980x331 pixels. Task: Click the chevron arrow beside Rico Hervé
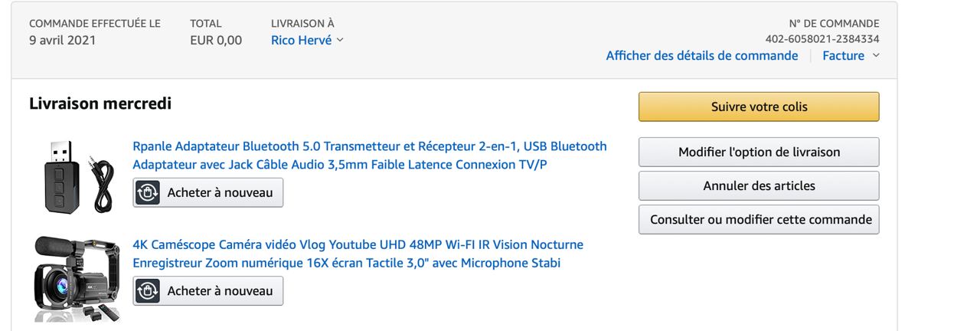click(x=340, y=41)
